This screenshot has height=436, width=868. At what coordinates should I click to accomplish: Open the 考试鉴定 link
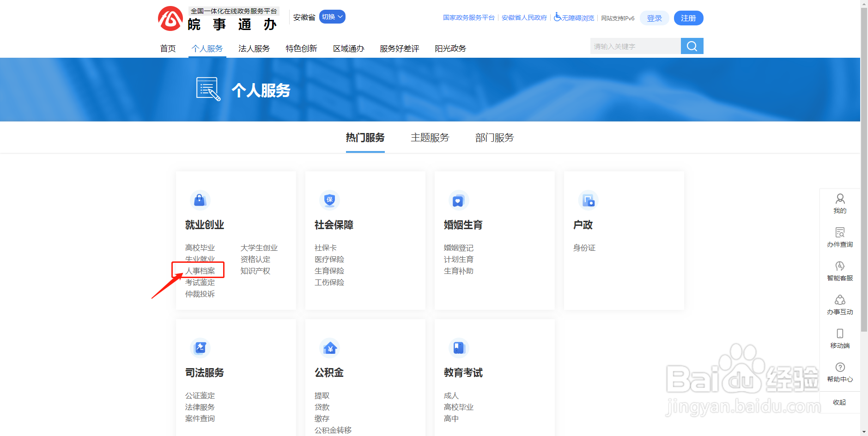(x=200, y=282)
